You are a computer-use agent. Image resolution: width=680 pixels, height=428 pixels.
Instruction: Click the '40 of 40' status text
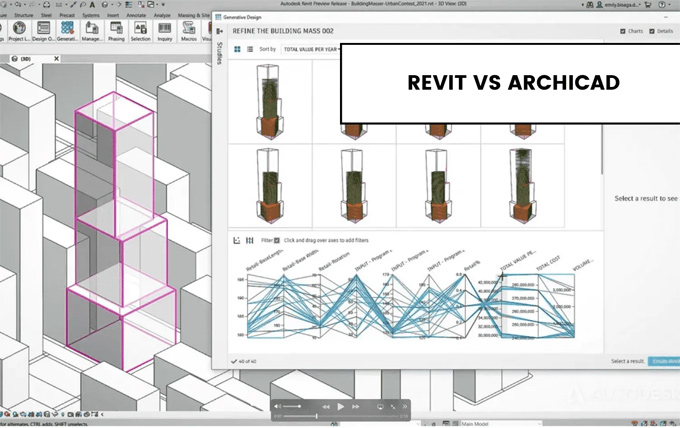[x=247, y=361]
